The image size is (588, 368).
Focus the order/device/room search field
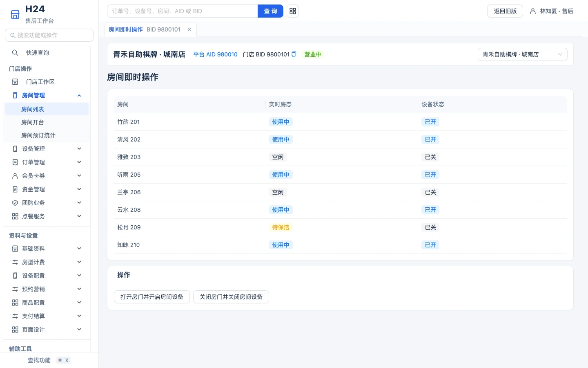pyautogui.click(x=183, y=11)
